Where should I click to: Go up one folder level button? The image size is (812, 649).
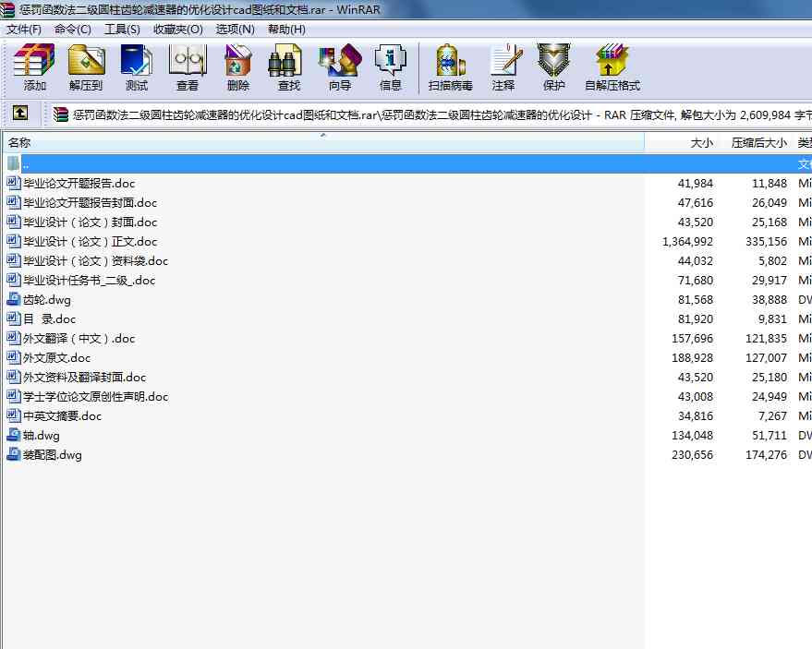(x=20, y=114)
